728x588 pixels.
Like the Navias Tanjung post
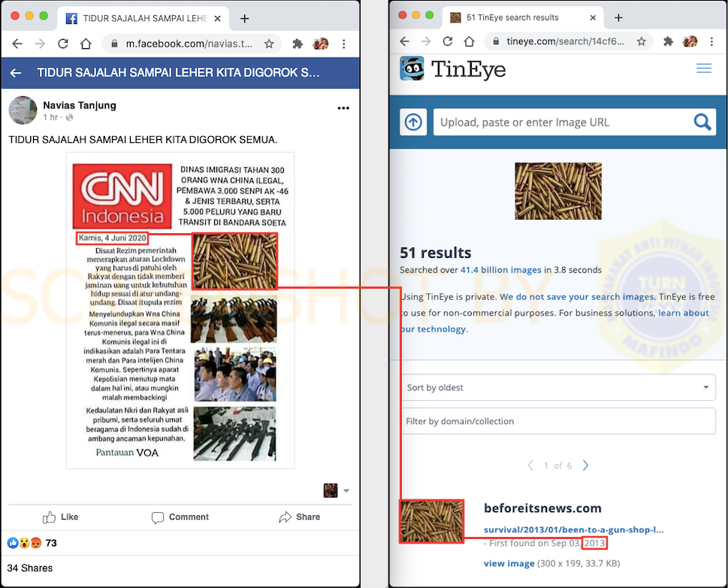click(61, 517)
